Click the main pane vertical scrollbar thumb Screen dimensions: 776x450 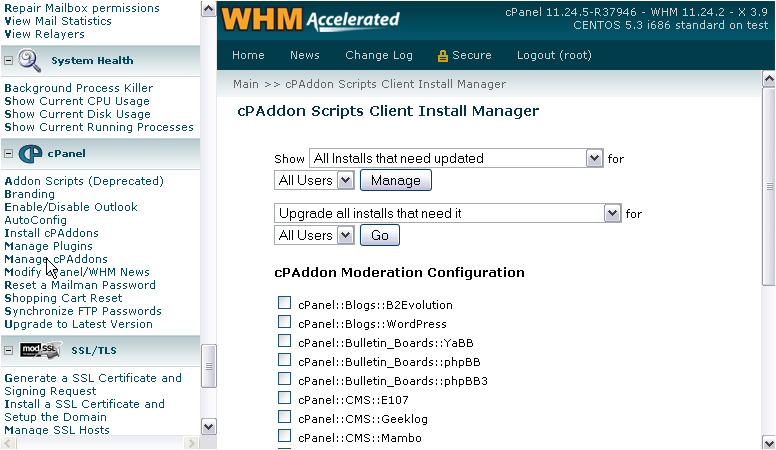tap(769, 186)
